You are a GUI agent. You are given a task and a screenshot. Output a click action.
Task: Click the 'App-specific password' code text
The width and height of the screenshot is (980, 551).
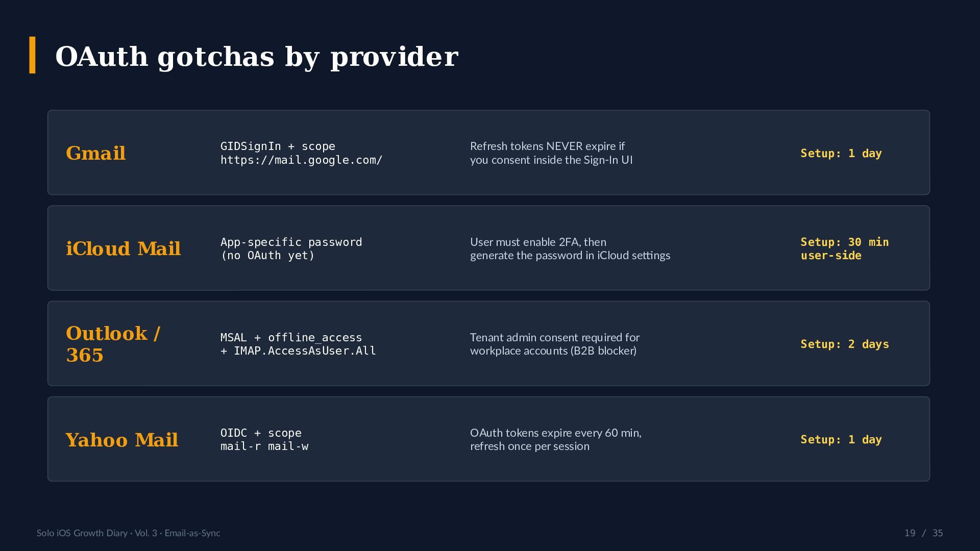click(x=291, y=248)
